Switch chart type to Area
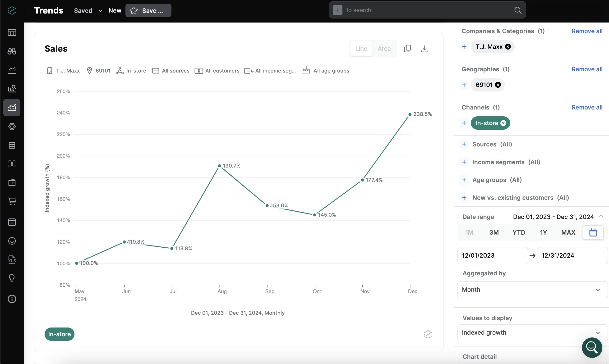Screen dimensions: 609x364 (x=384, y=48)
